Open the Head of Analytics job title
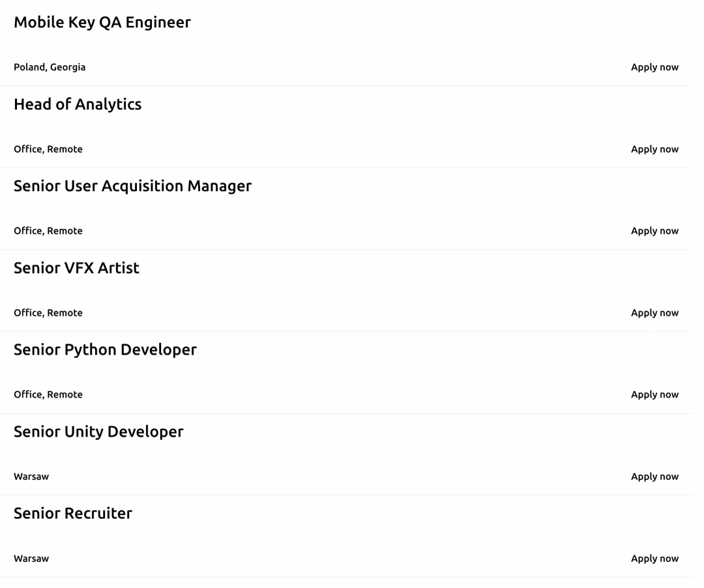The image size is (704, 588). [78, 104]
